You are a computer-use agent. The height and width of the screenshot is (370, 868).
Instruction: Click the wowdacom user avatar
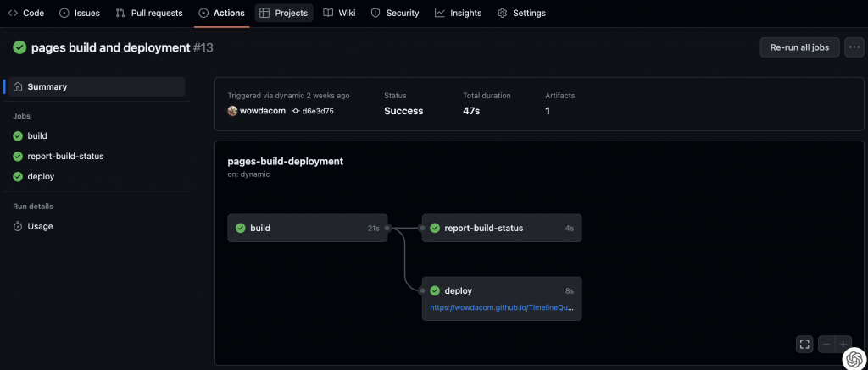pos(232,111)
